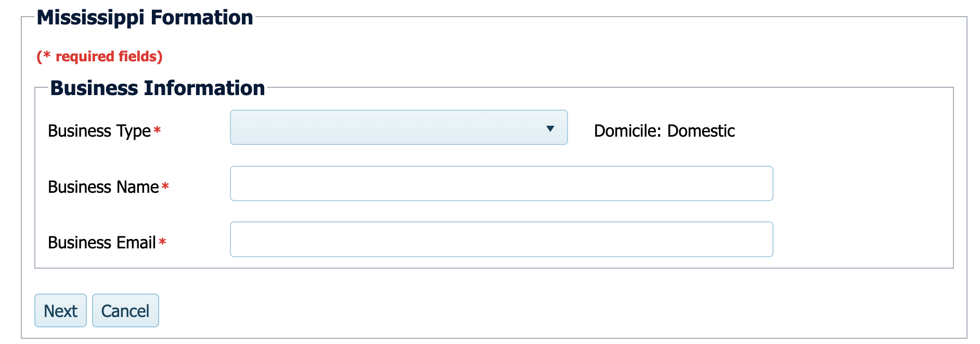Select the Business Name field label
The image size is (980, 344).
103,187
